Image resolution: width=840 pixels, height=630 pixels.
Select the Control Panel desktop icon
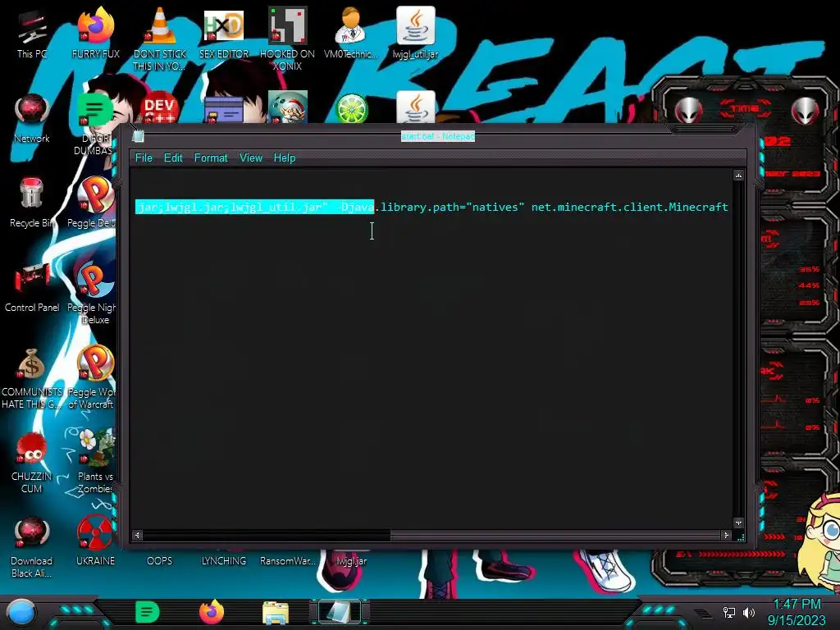(x=32, y=287)
